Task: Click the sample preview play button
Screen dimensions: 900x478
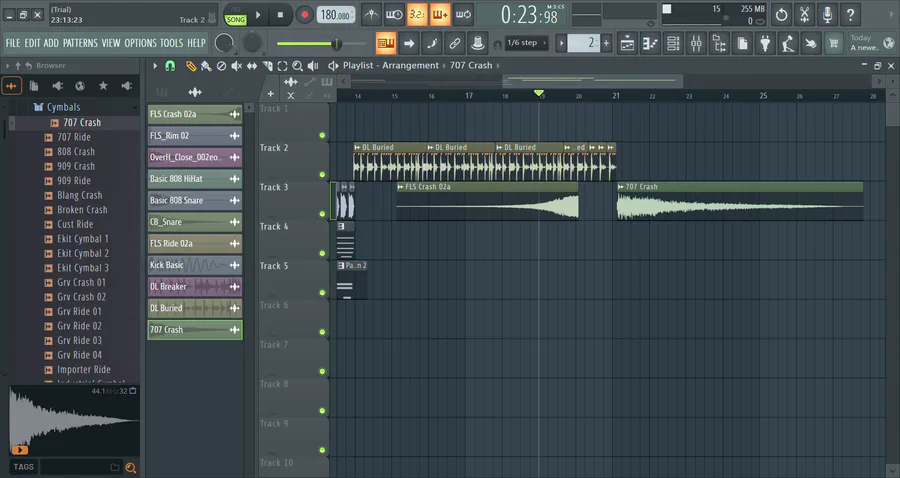Action: click(20, 450)
